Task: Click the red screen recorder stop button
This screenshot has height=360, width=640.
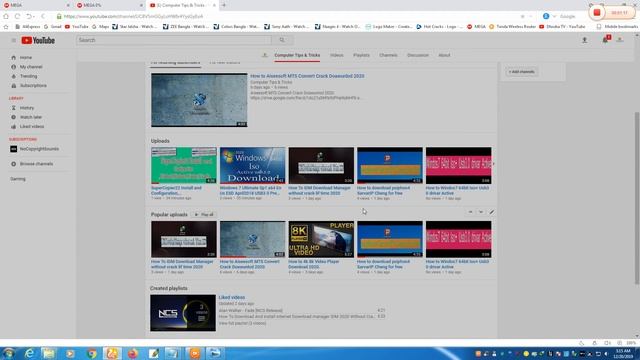Action: coord(597,13)
